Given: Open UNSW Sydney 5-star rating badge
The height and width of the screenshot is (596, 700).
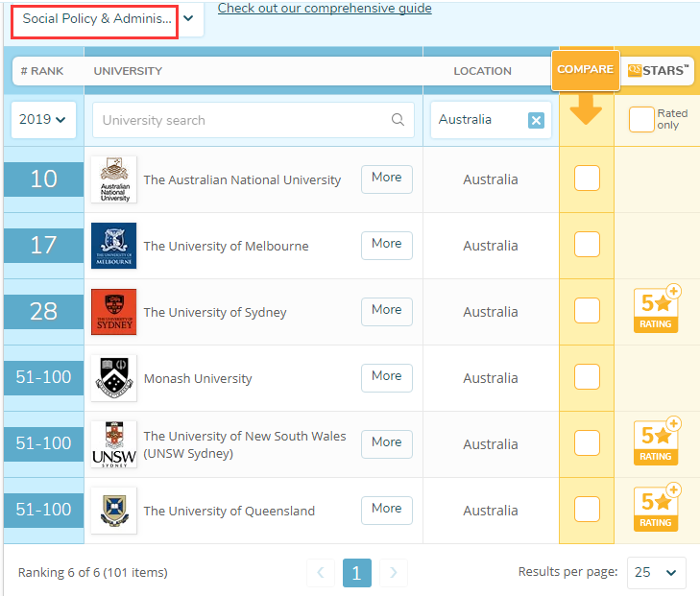Looking at the screenshot, I should [657, 443].
